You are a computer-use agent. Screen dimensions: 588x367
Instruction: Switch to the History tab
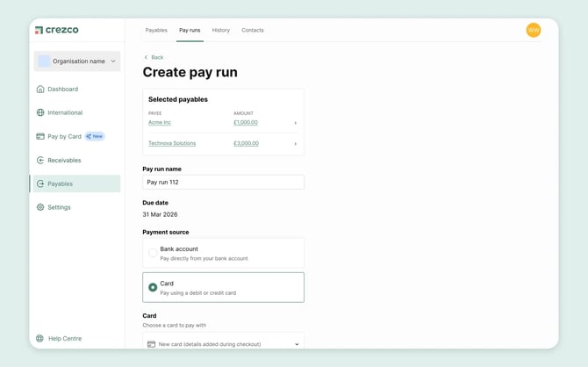(221, 30)
